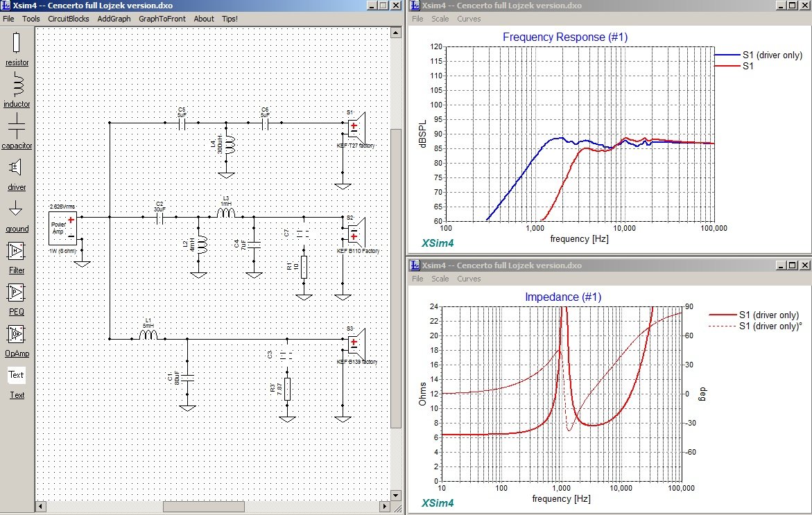Click horizontal scrollbar right arrow in schematic
The width and height of the screenshot is (812, 515).
(x=384, y=506)
